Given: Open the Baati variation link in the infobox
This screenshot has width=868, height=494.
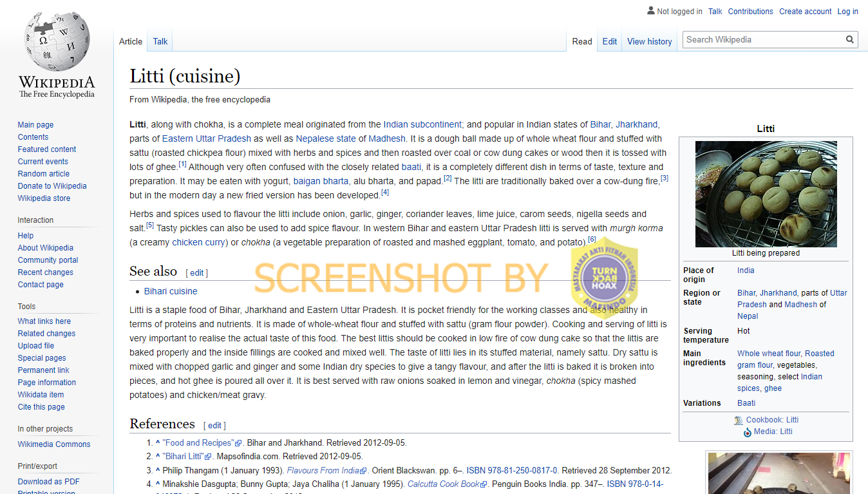Looking at the screenshot, I should click(746, 403).
